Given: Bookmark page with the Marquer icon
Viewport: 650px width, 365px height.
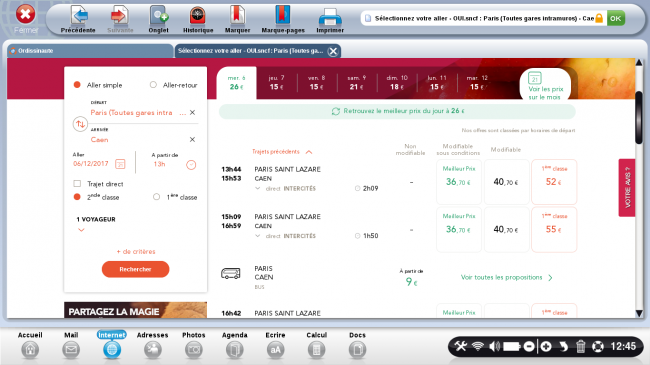Looking at the screenshot, I should point(237,16).
